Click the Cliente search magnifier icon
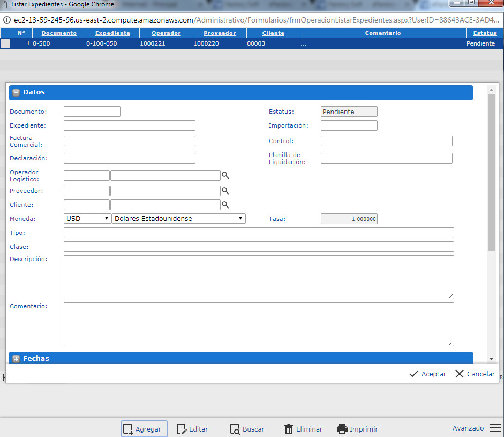Screen dimensions: 504x437 pos(225,205)
